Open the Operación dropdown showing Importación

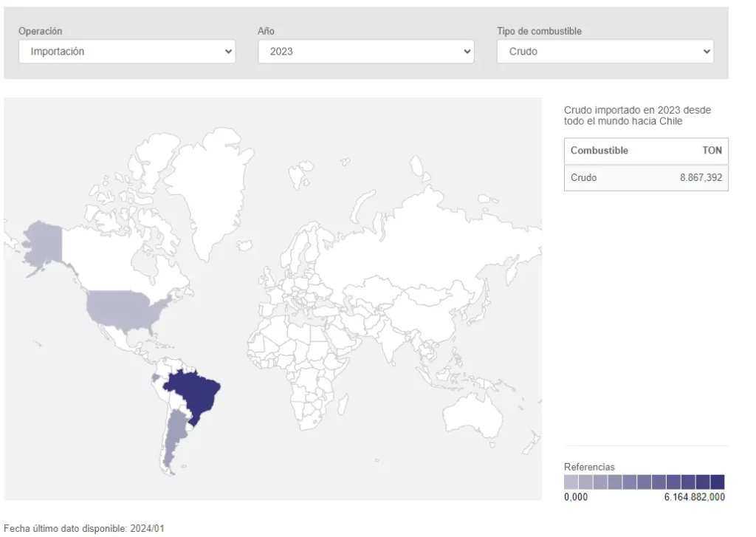pyautogui.click(x=126, y=52)
